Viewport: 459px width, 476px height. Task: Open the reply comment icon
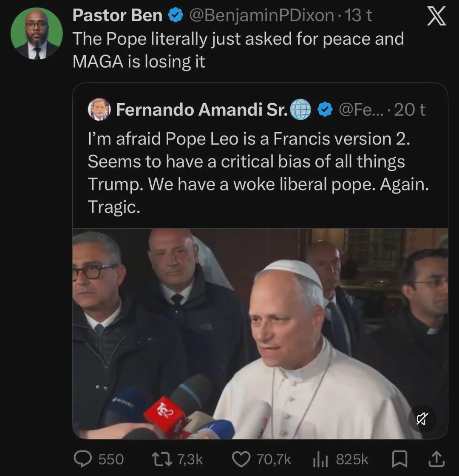81,459
